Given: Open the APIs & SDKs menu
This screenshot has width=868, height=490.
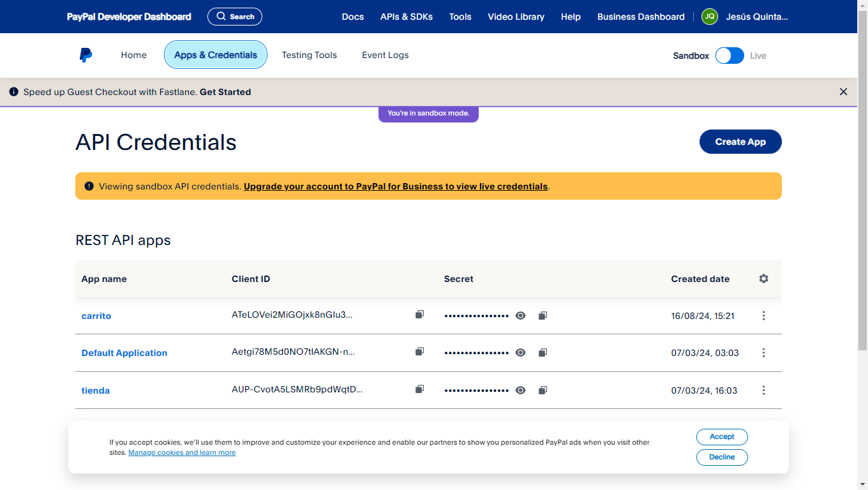Looking at the screenshot, I should [x=407, y=17].
